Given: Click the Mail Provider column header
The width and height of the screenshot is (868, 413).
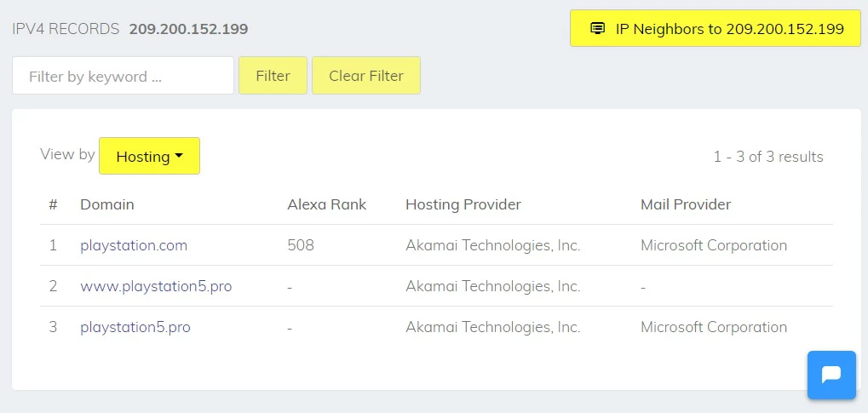Looking at the screenshot, I should (x=686, y=204).
